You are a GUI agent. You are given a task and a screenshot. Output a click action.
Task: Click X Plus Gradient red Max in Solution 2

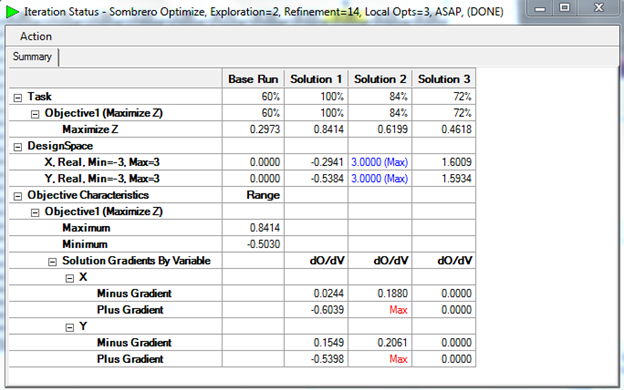point(398,310)
